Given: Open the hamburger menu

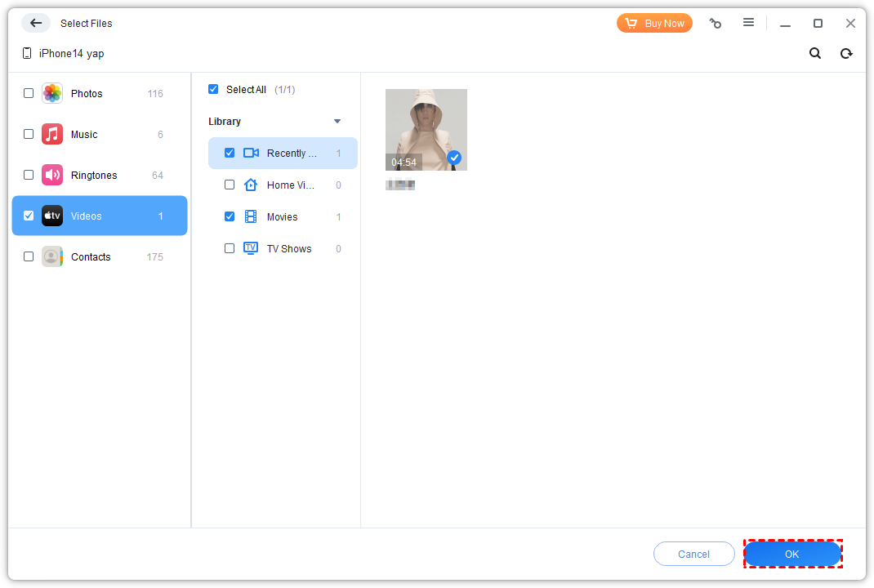Looking at the screenshot, I should (x=748, y=23).
